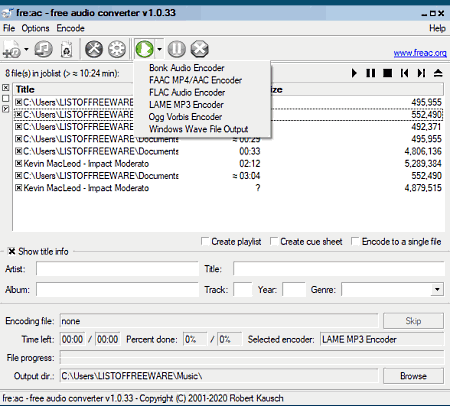Open the www.freac.org link
The width and height of the screenshot is (450, 406).
[x=420, y=53]
